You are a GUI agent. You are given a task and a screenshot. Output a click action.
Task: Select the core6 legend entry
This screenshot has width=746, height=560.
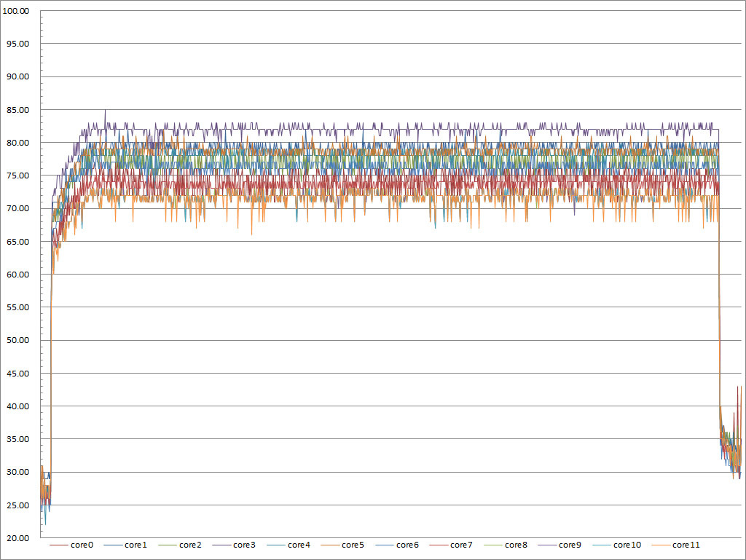pyautogui.click(x=397, y=545)
